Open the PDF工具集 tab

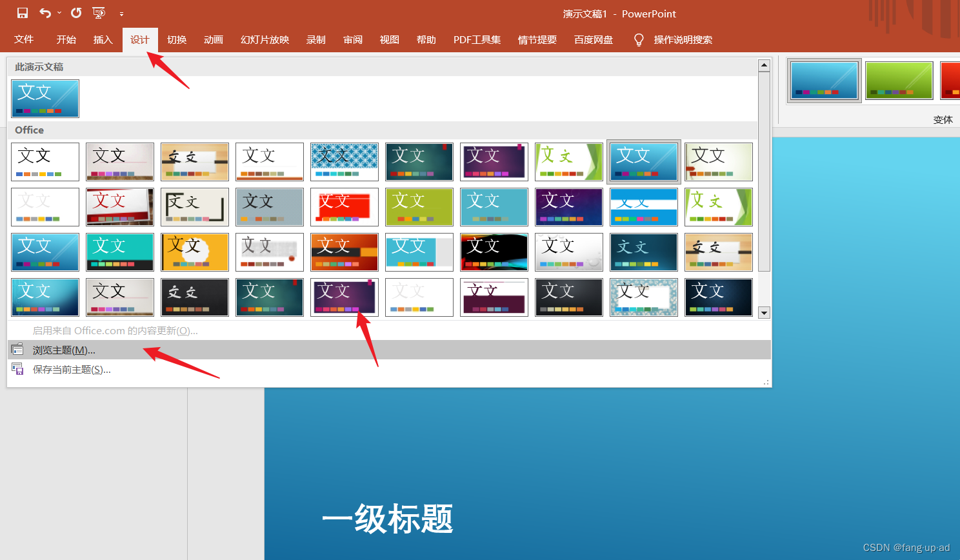point(477,39)
